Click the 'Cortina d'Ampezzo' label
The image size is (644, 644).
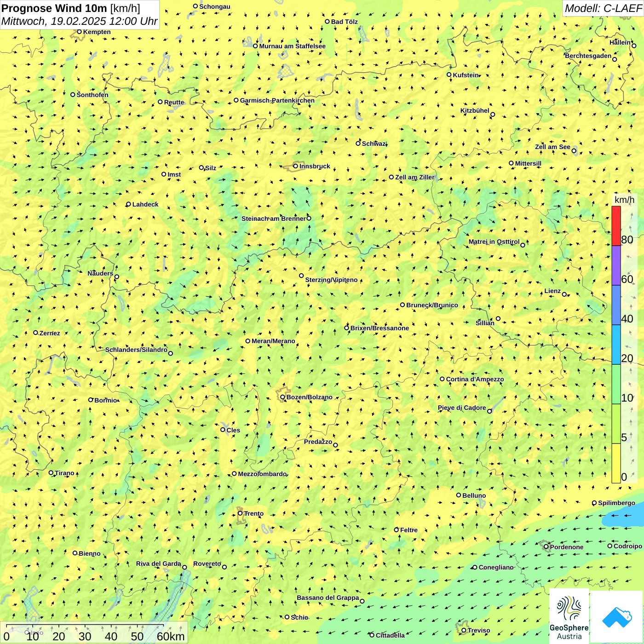click(475, 379)
